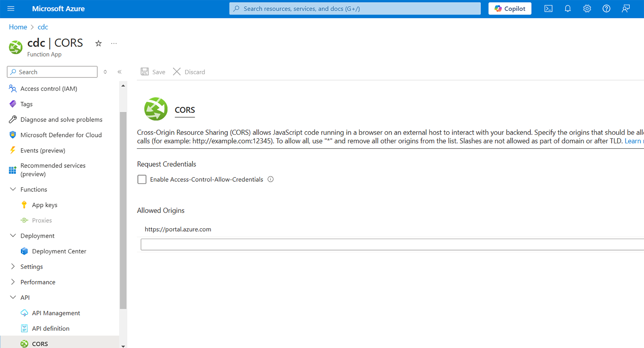The width and height of the screenshot is (644, 348).
Task: Click the large CORS heading icon
Action: tap(156, 109)
